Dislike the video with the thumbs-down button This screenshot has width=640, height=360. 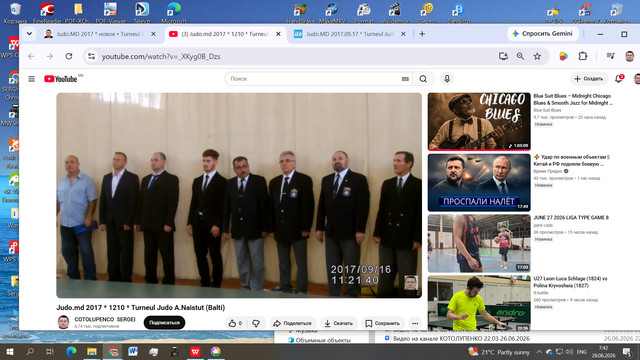[x=256, y=323]
